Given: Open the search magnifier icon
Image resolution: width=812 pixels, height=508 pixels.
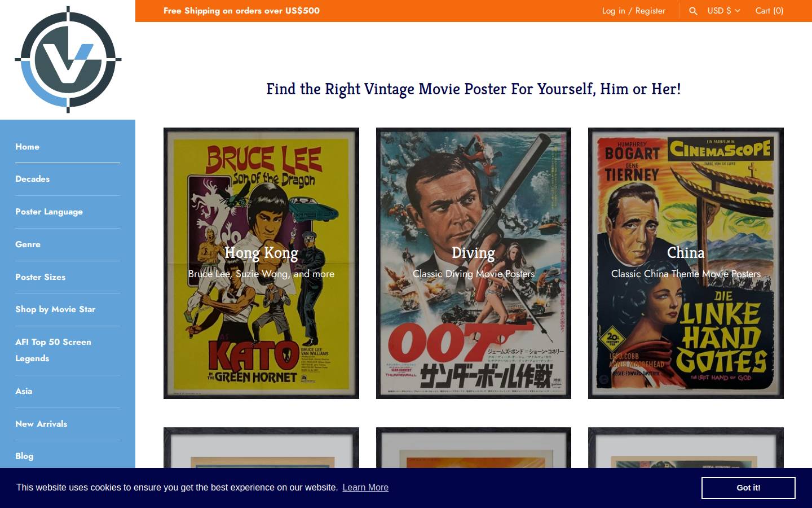Looking at the screenshot, I should click(x=693, y=11).
